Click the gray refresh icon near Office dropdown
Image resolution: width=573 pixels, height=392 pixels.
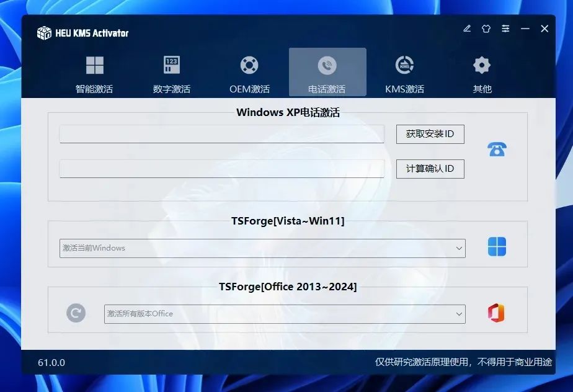click(x=76, y=313)
